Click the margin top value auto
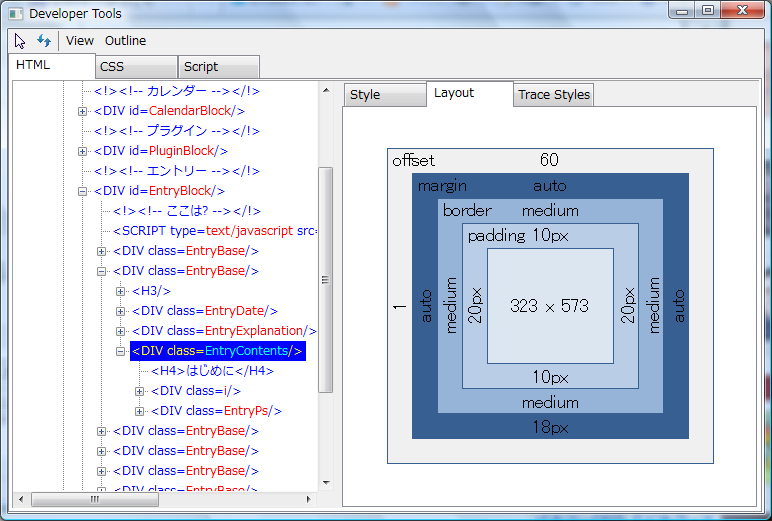Image resolution: width=772 pixels, height=521 pixels. click(549, 186)
